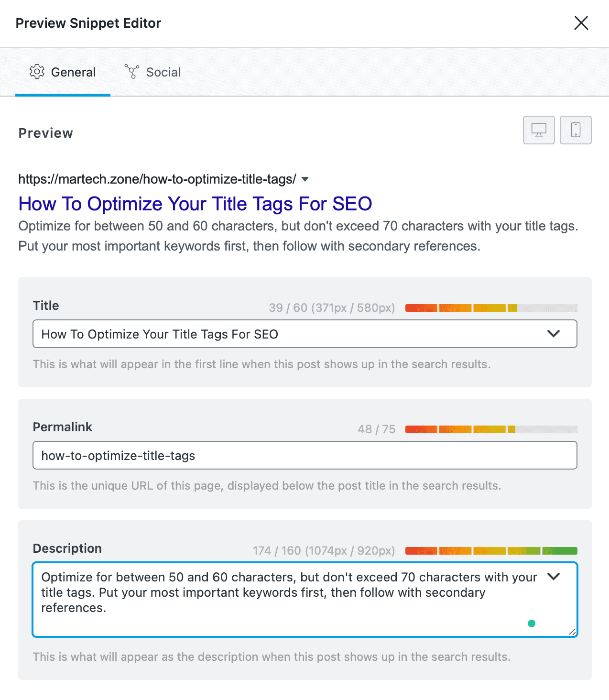This screenshot has height=700, width=609.
Task: Open the Social tab
Action: coord(153,72)
